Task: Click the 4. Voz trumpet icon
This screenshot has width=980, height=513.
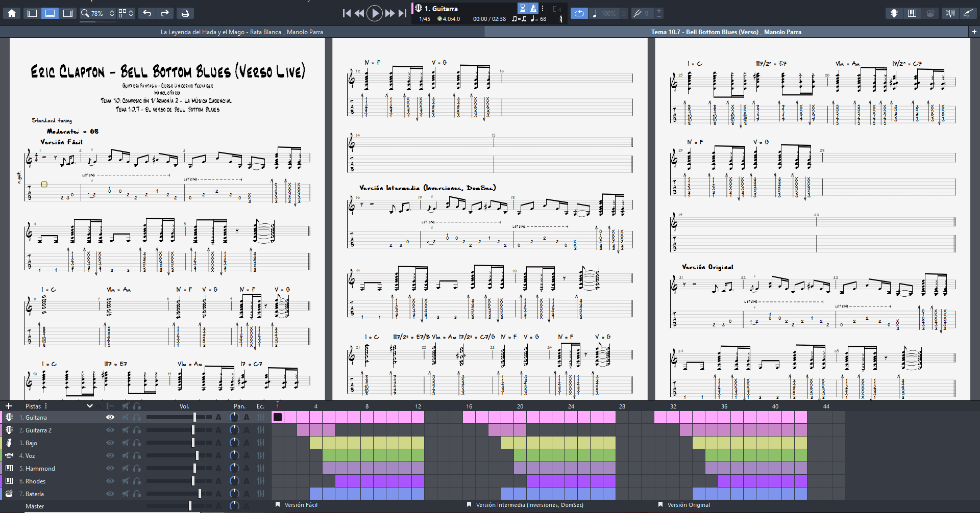Action: click(9, 455)
